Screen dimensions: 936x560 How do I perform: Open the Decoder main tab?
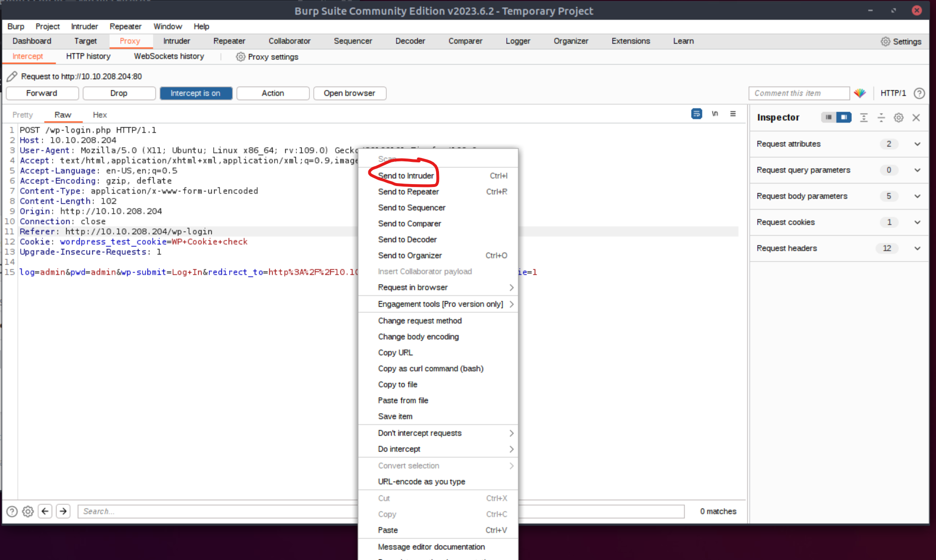410,41
